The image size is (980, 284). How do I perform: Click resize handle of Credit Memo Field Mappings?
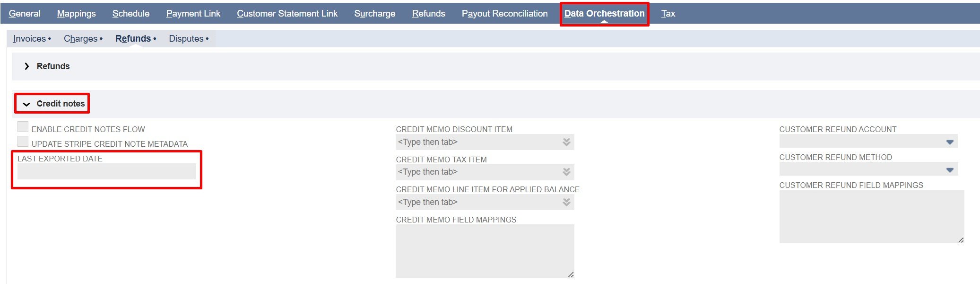(x=571, y=275)
